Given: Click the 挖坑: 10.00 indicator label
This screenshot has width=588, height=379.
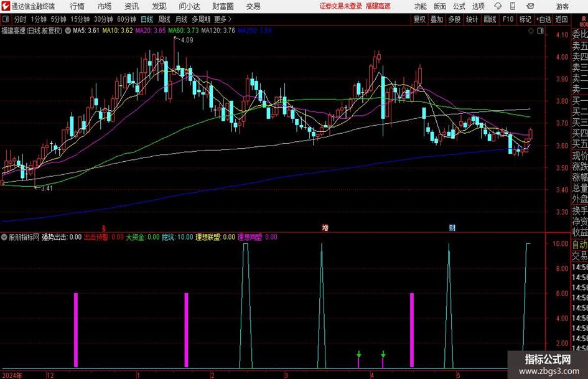Looking at the screenshot, I should click(x=178, y=237).
